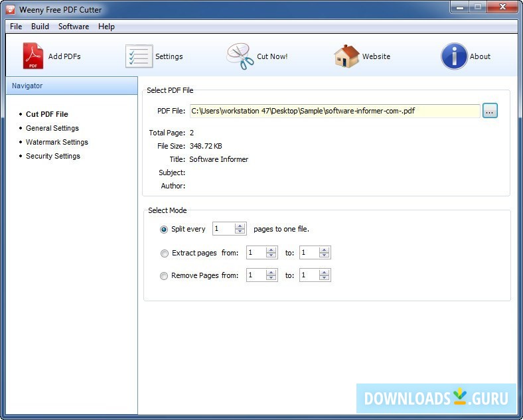
Task: Decrease the Extract pages to value
Action: click(x=324, y=255)
